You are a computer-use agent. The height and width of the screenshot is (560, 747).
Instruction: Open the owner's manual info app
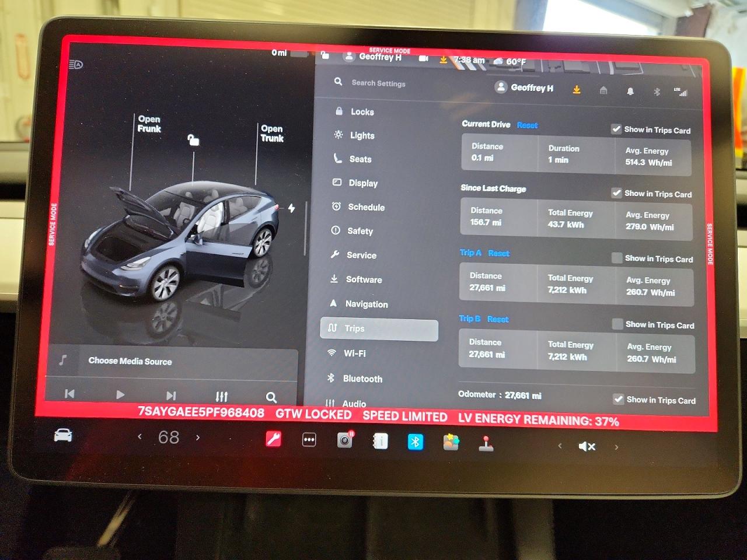(x=381, y=441)
